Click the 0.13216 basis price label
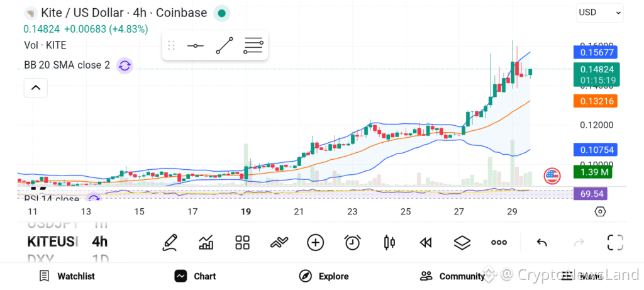644x290 pixels. (596, 101)
